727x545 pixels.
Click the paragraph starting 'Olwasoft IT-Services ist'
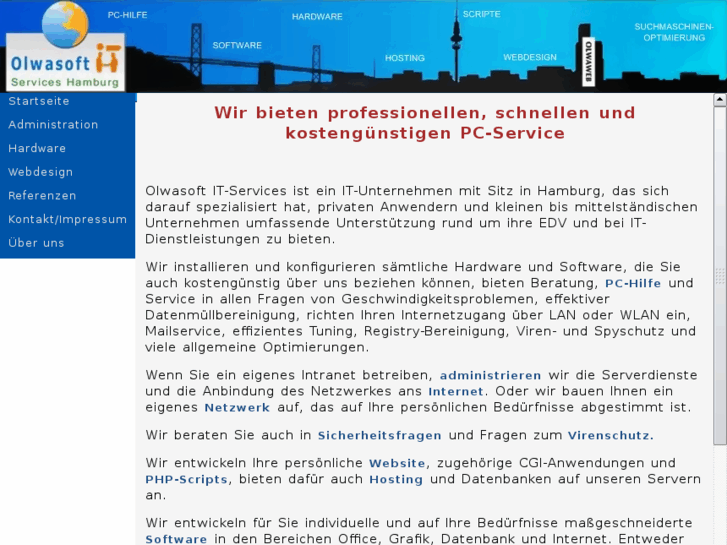(423, 215)
